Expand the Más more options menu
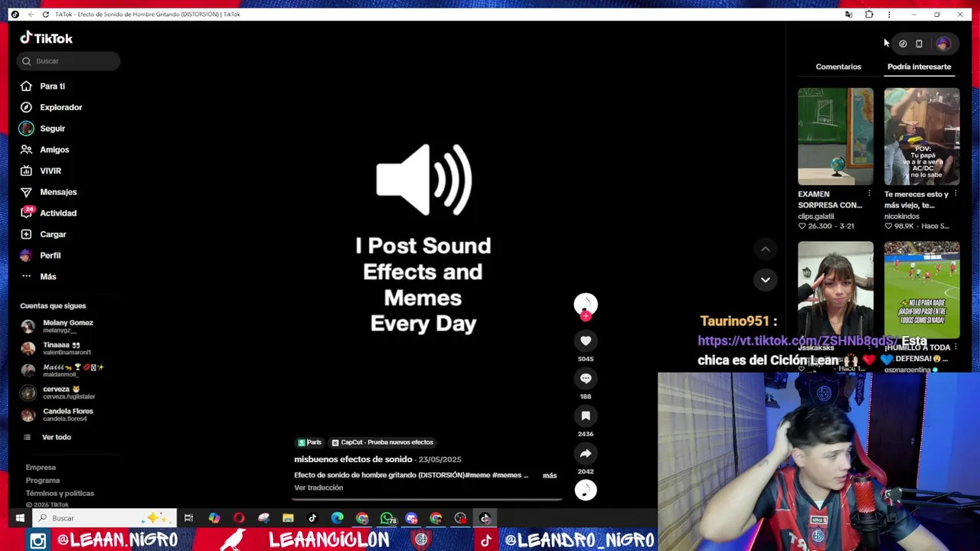This screenshot has width=980, height=551. pyautogui.click(x=38, y=276)
